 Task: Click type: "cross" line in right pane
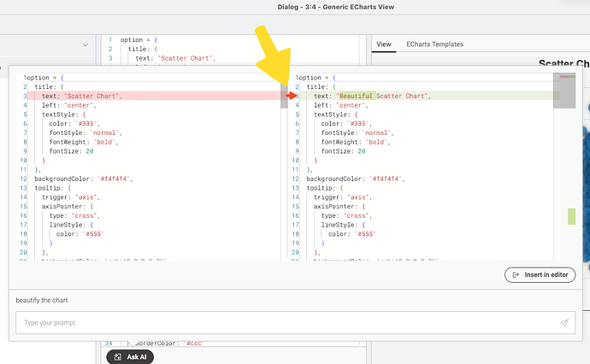(x=346, y=215)
